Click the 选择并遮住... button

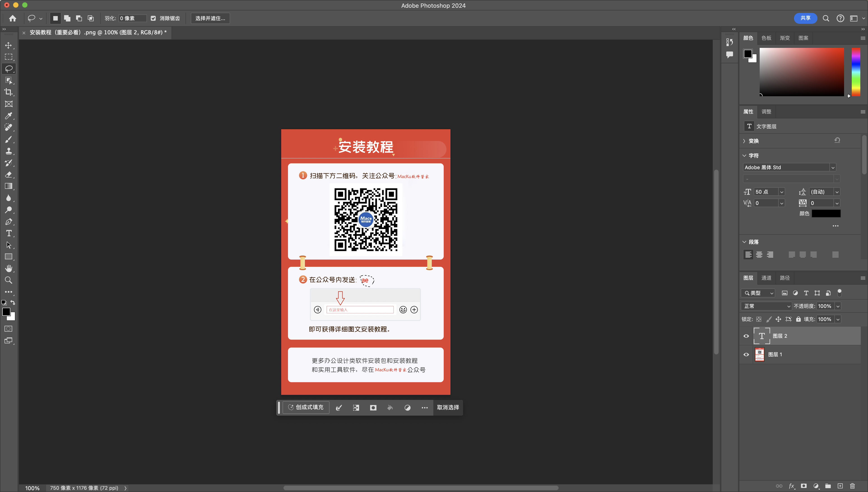[x=210, y=18]
